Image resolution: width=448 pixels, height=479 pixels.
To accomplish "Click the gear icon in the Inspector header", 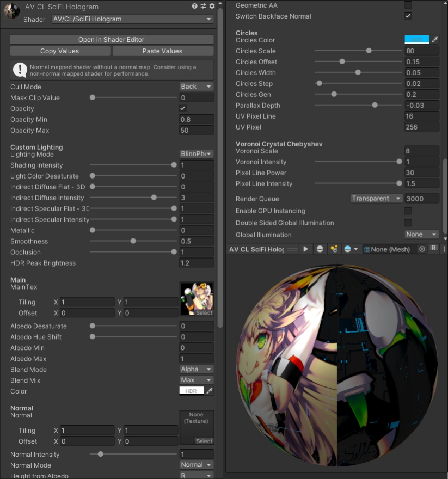I will pos(211,7).
